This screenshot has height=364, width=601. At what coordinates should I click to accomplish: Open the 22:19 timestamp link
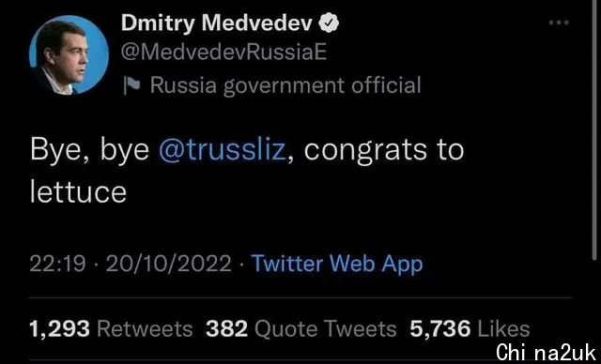tap(57, 265)
